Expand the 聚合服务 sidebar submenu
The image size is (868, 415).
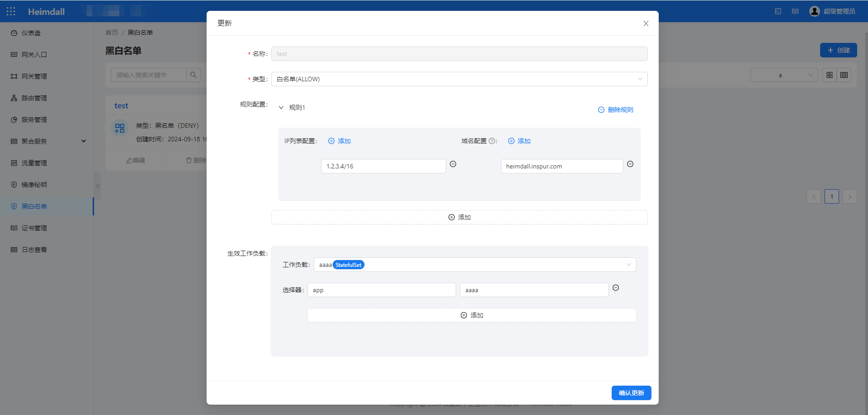(x=47, y=141)
